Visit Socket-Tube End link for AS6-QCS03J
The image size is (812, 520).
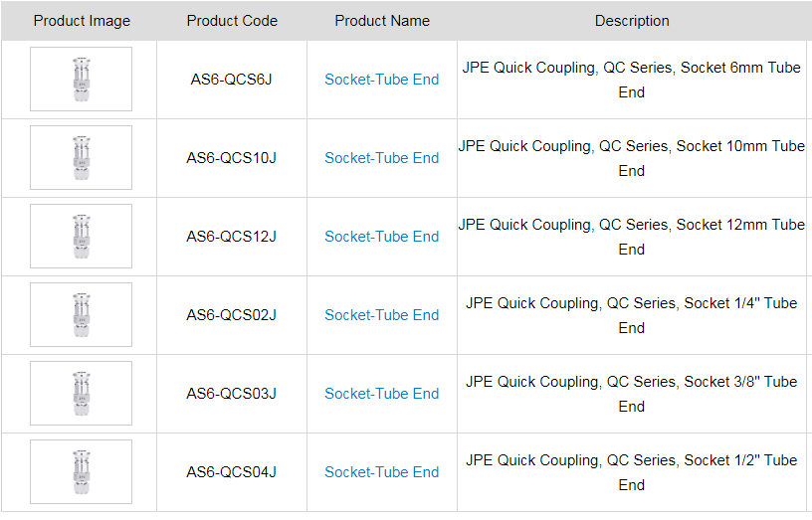(381, 394)
